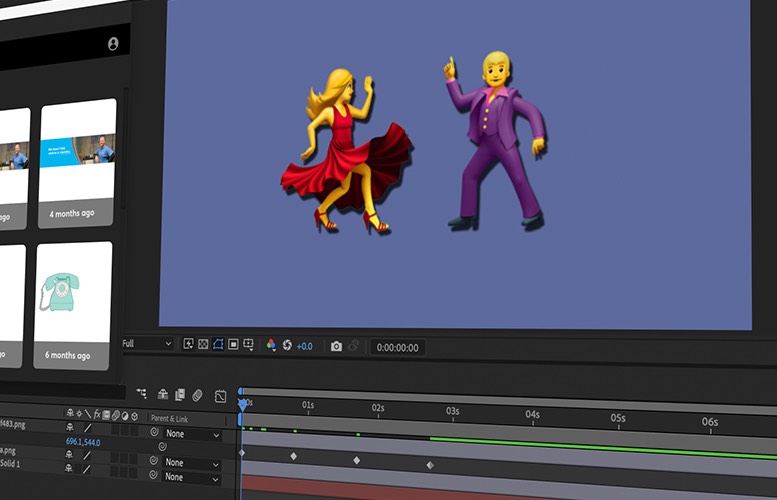Toggle shy switch on Solid 1 layer
Image resolution: width=777 pixels, height=500 pixels.
coord(68,468)
